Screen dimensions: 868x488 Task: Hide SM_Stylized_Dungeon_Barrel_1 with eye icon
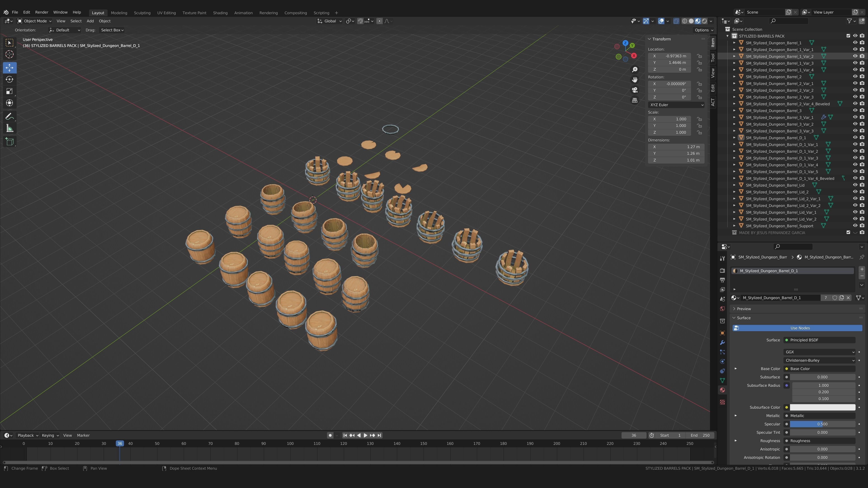click(x=855, y=43)
